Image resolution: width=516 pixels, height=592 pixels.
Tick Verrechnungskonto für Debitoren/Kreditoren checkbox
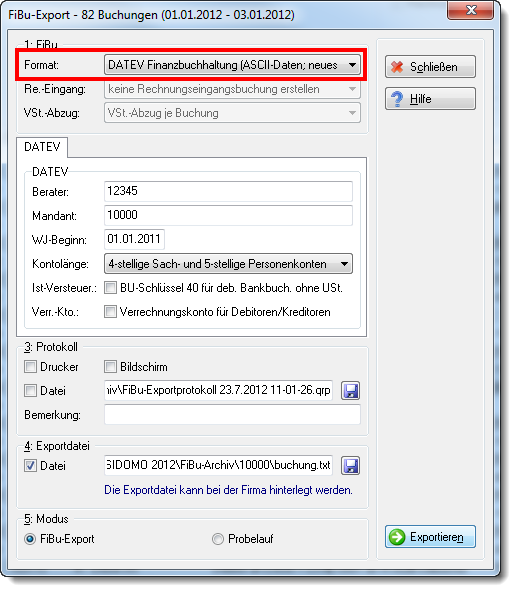tap(110, 312)
